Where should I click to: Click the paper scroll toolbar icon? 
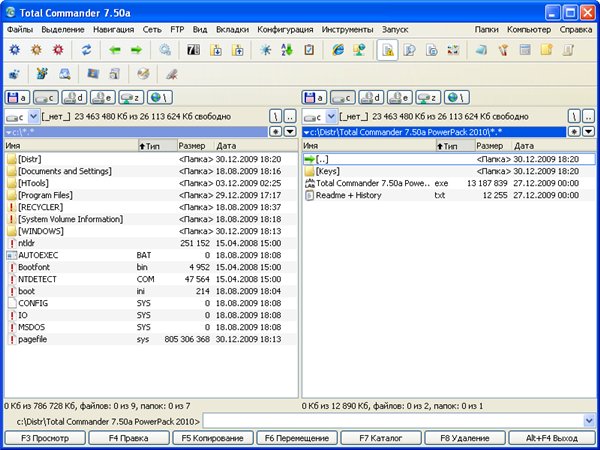568,50
